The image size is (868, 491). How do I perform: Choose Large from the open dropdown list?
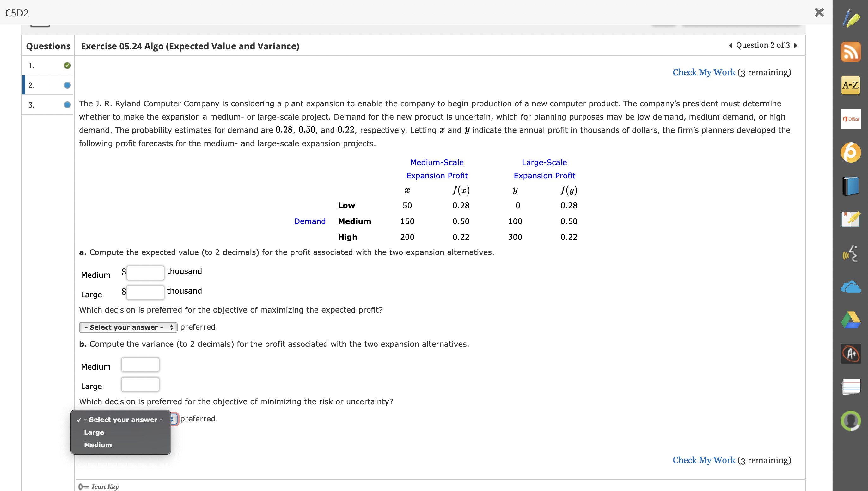coord(94,432)
